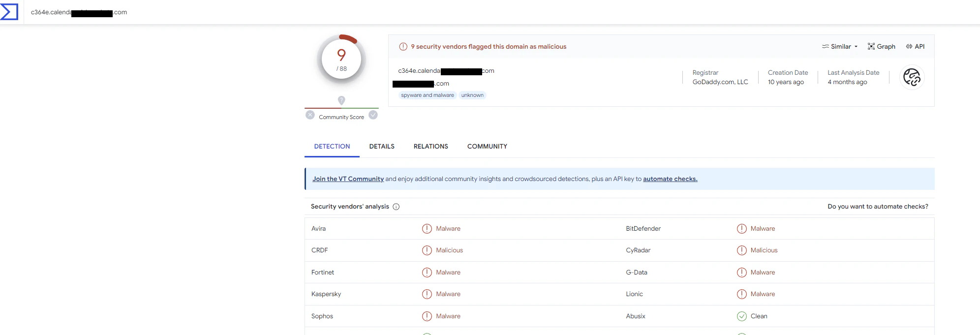Click Kaspersky malware warning icon
This screenshot has height=335, width=980.
pyautogui.click(x=427, y=294)
